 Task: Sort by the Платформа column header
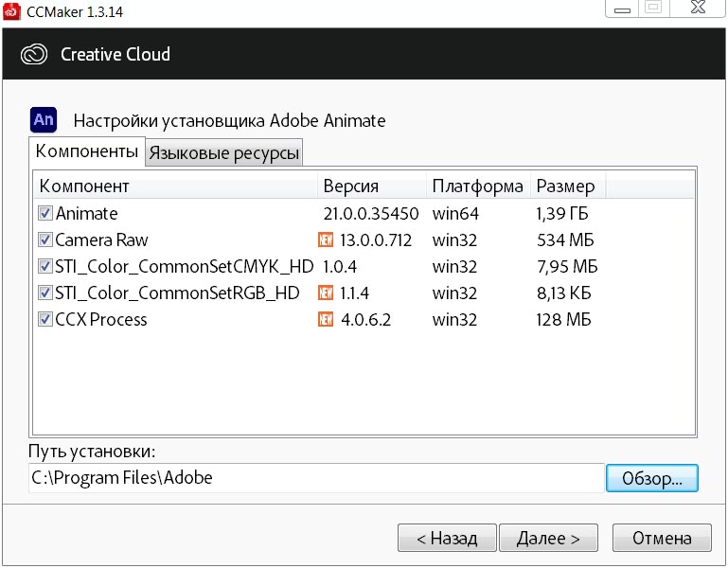tap(478, 186)
